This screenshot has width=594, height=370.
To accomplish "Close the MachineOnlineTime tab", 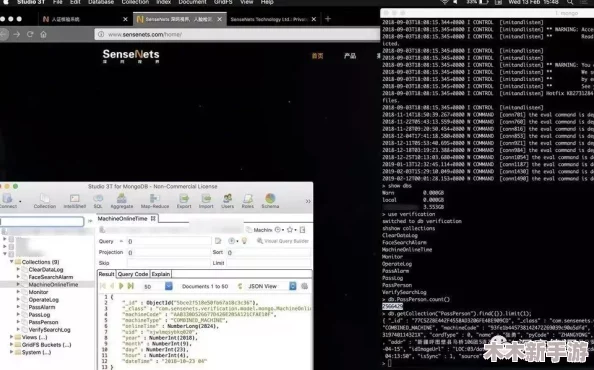I will click(153, 219).
